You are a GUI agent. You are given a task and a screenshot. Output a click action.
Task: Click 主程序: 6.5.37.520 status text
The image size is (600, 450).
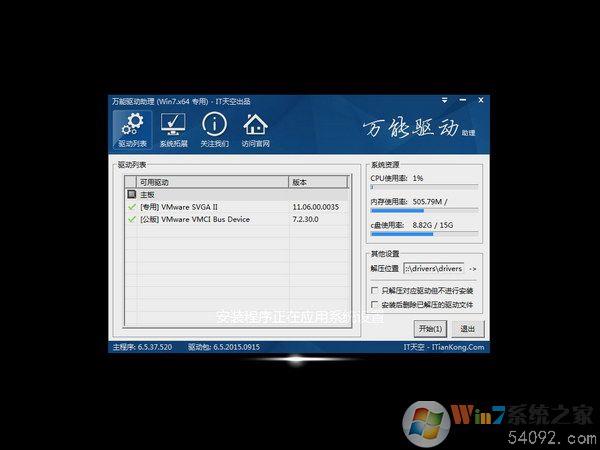click(142, 347)
